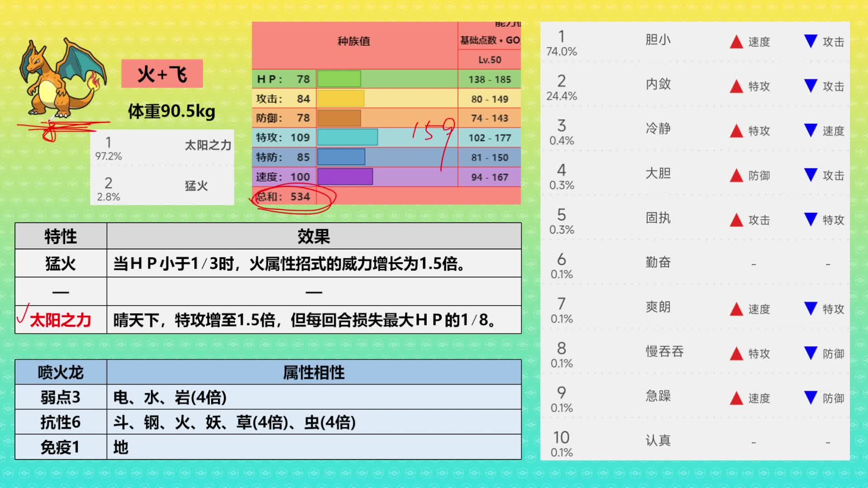Click red up arrow in 慢吞吞 row

point(736,353)
